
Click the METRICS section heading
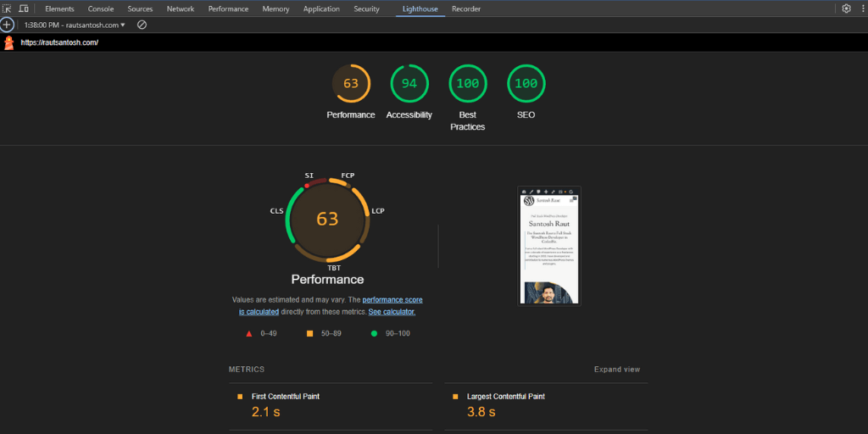(247, 370)
